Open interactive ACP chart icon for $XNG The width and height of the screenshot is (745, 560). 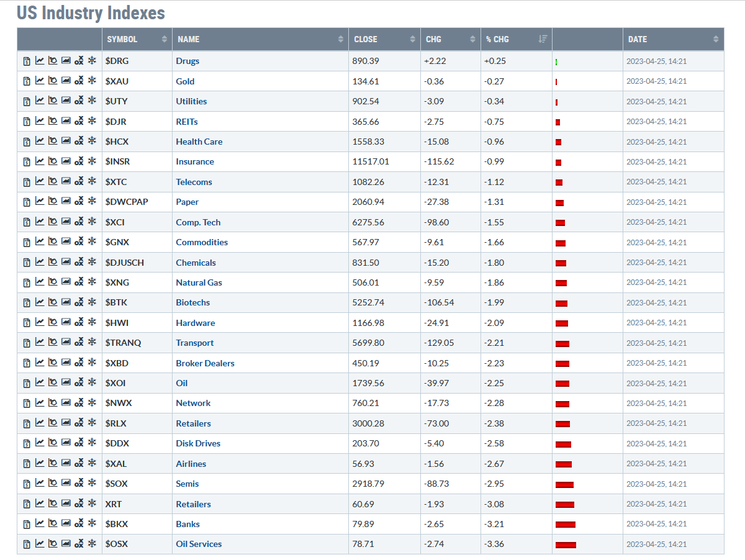[x=53, y=282]
